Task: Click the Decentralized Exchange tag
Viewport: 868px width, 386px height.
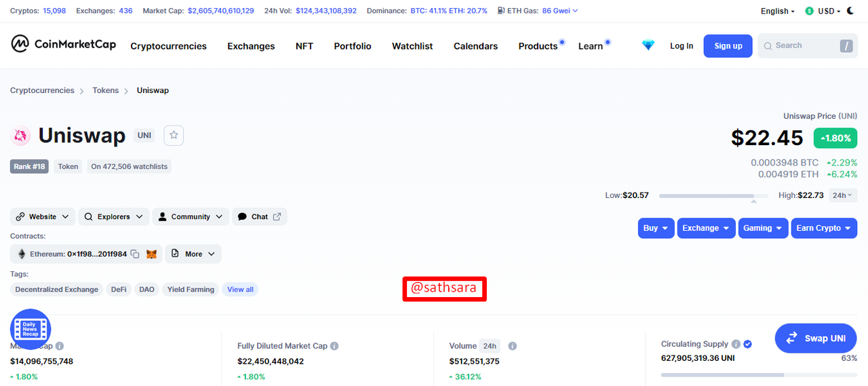Action: [57, 290]
